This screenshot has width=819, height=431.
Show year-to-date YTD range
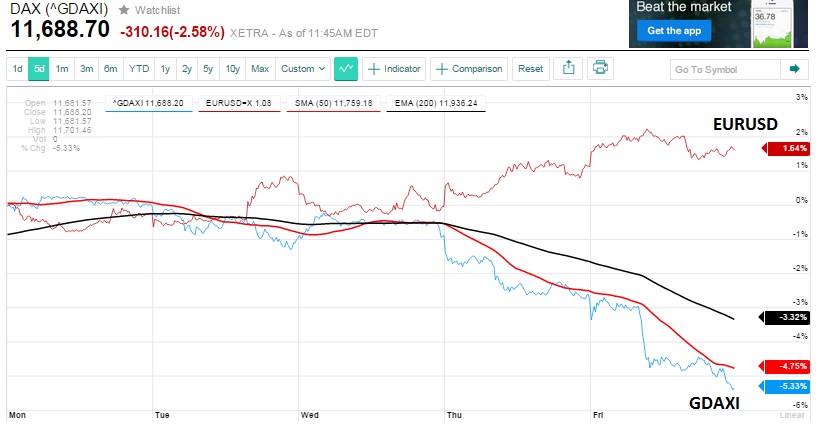point(139,69)
